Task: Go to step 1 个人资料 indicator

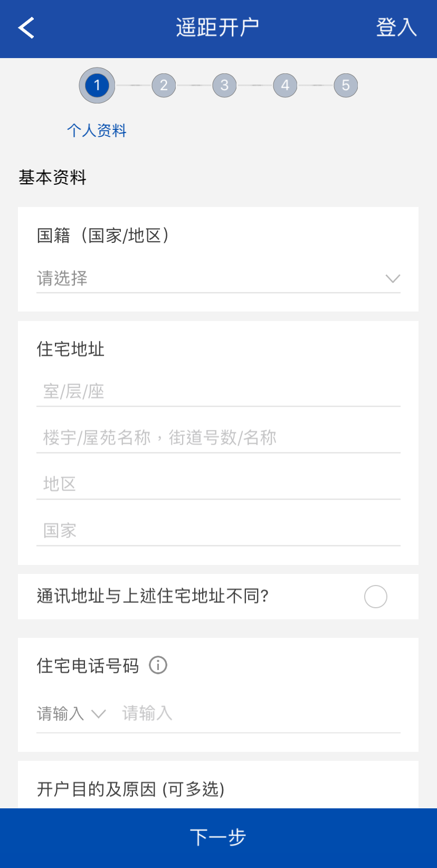Action: [97, 86]
